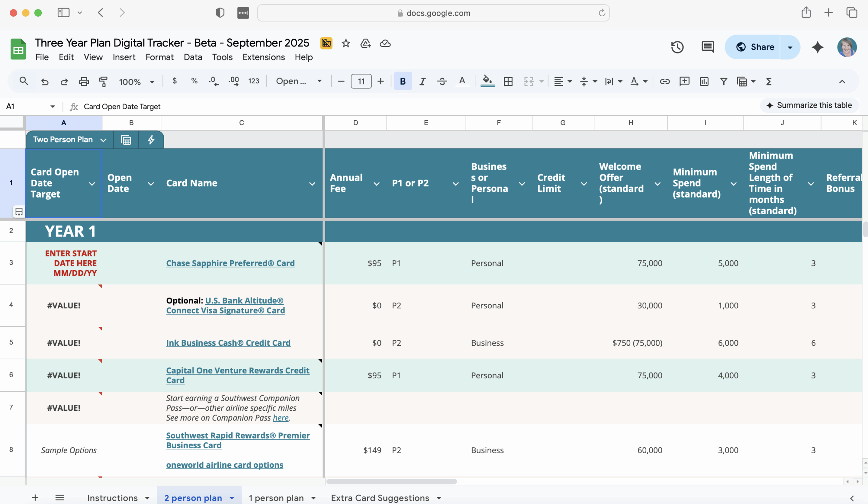The width and height of the screenshot is (868, 504).
Task: Open Capital One Venture Rewards link
Action: [238, 375]
